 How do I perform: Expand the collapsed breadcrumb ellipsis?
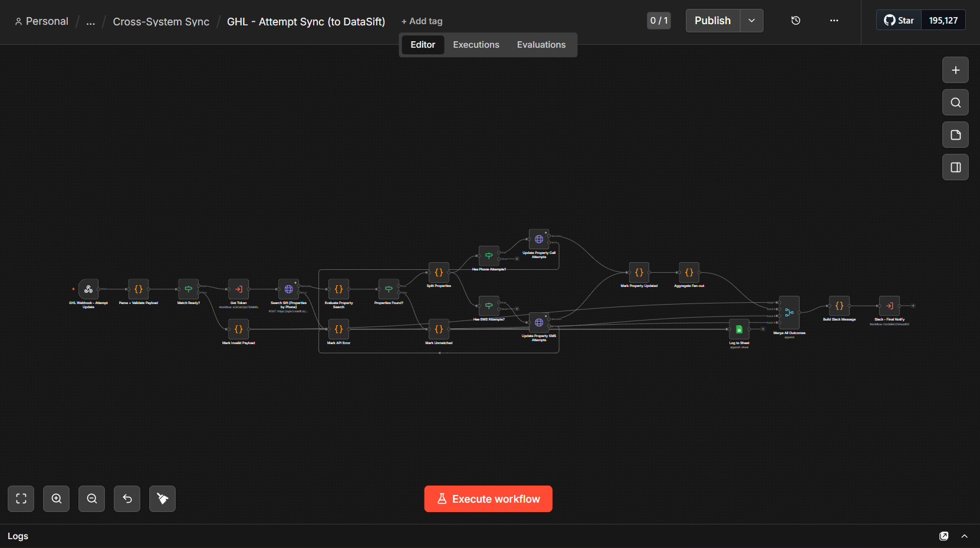coord(90,22)
